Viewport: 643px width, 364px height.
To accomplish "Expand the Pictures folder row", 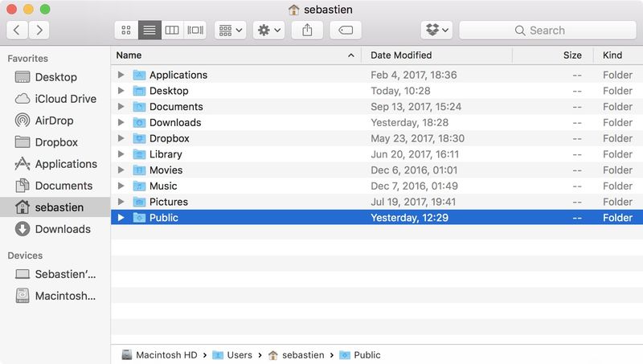I will pos(121,202).
